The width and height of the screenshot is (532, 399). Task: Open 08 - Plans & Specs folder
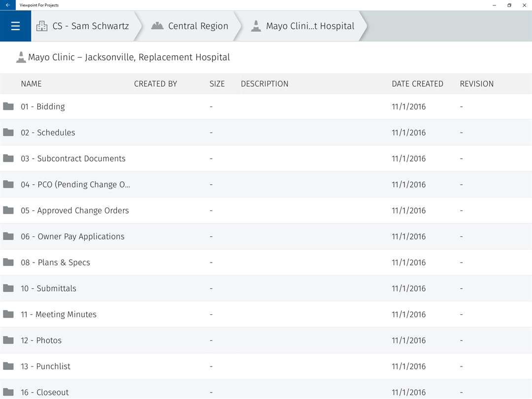[55, 263]
